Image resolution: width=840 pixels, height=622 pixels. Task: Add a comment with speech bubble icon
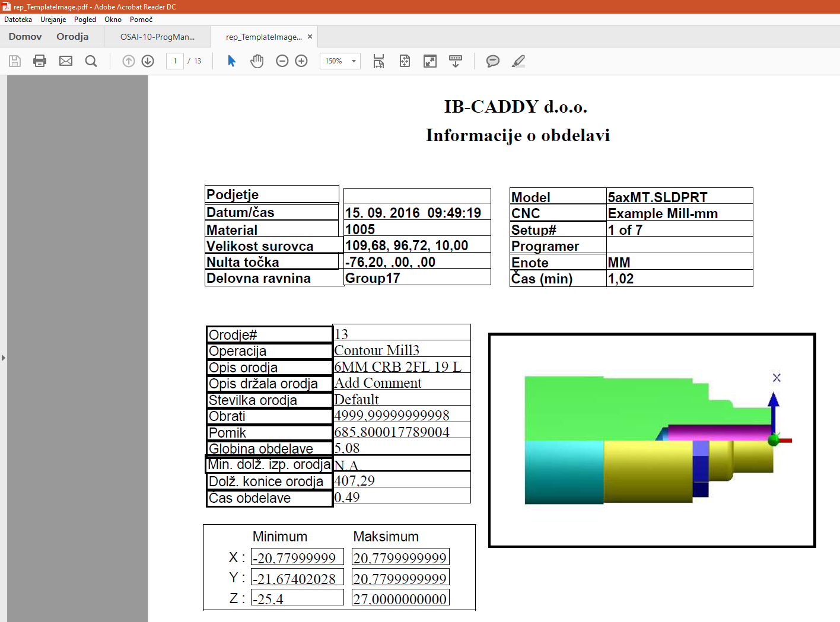click(x=492, y=61)
